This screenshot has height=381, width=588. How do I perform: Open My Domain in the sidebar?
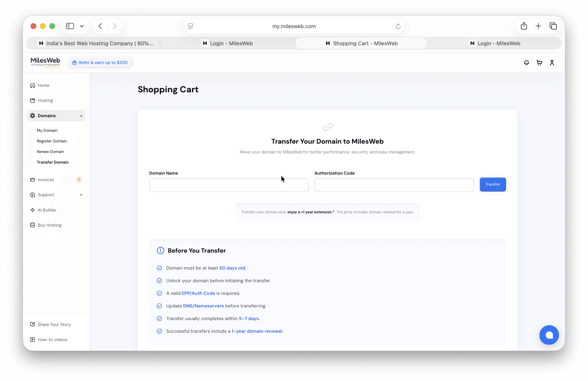point(47,131)
